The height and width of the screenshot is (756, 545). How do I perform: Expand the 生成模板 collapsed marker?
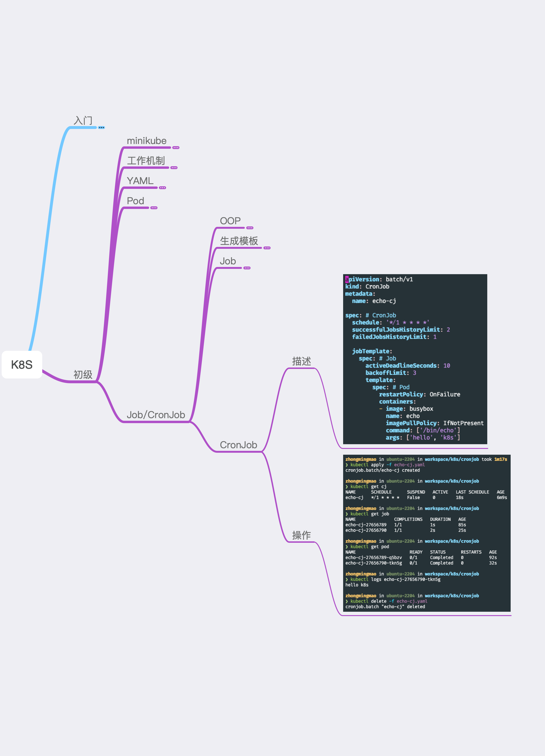click(267, 248)
